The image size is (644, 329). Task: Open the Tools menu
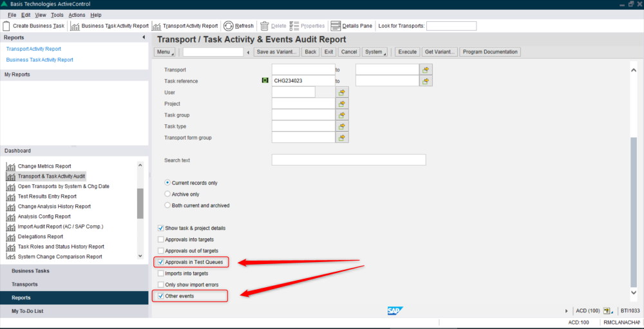click(x=57, y=15)
